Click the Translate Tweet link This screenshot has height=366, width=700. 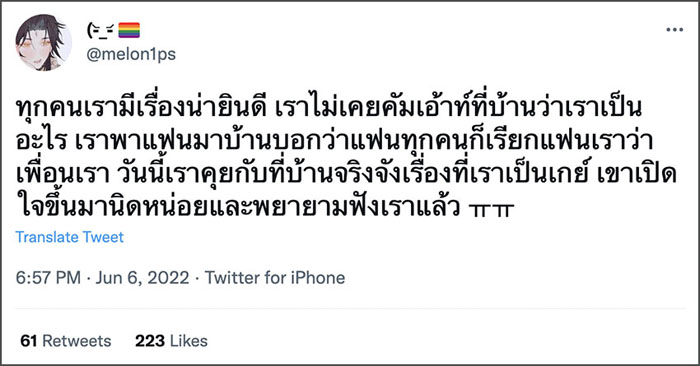click(70, 237)
